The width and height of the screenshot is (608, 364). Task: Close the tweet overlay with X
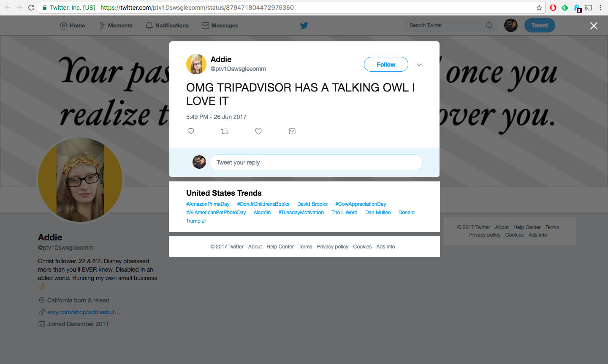click(x=594, y=26)
